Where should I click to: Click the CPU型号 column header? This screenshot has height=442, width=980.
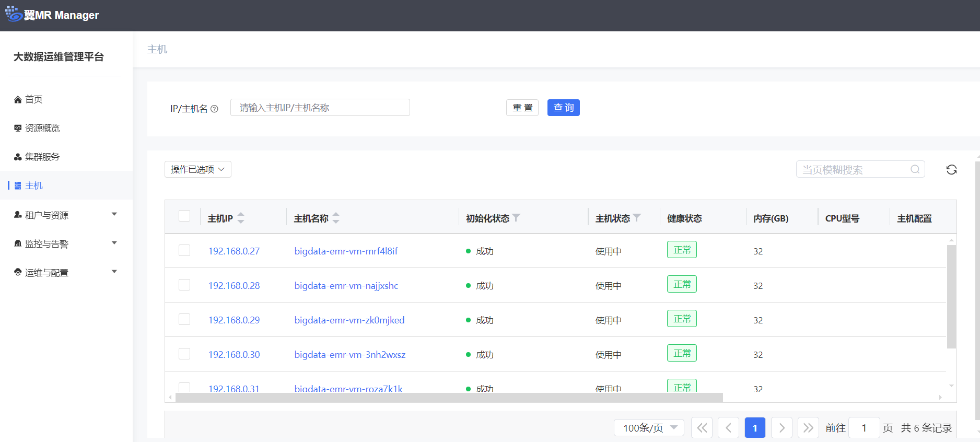pyautogui.click(x=842, y=218)
